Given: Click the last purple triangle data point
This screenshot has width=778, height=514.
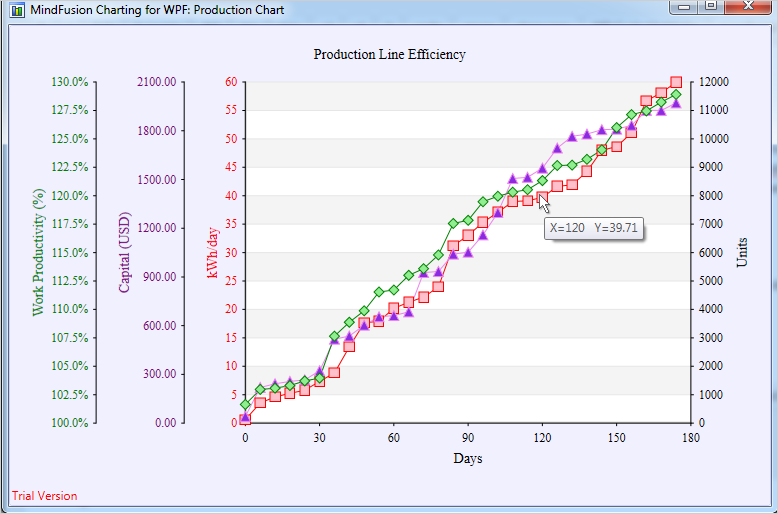Looking at the screenshot, I should [x=676, y=104].
